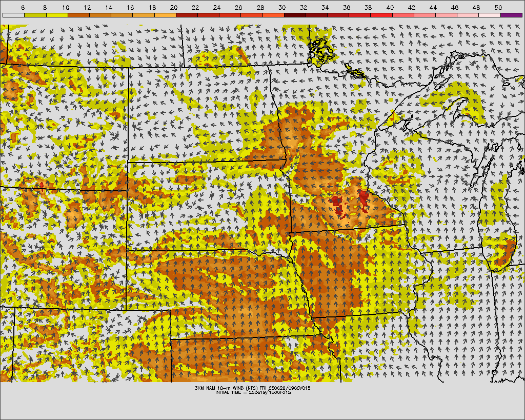Choose the 38–40 knot bright red swatch
Image resolution: width=525 pixels, height=420 pixels.
pos(381,15)
